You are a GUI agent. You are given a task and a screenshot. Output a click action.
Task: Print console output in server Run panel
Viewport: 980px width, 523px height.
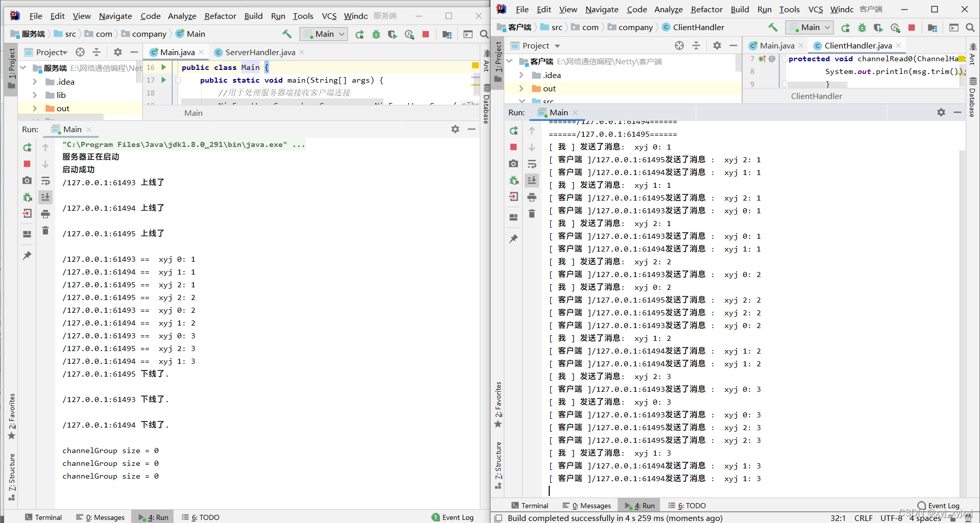(x=45, y=214)
